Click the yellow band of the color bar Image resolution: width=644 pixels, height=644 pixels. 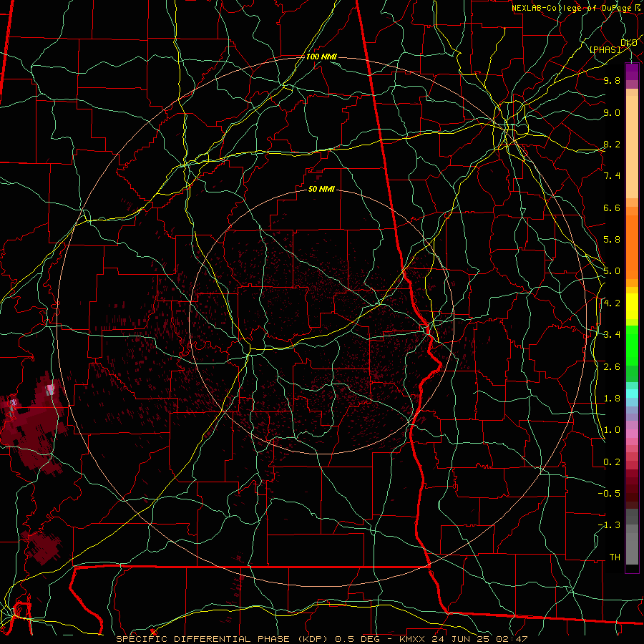(632, 306)
